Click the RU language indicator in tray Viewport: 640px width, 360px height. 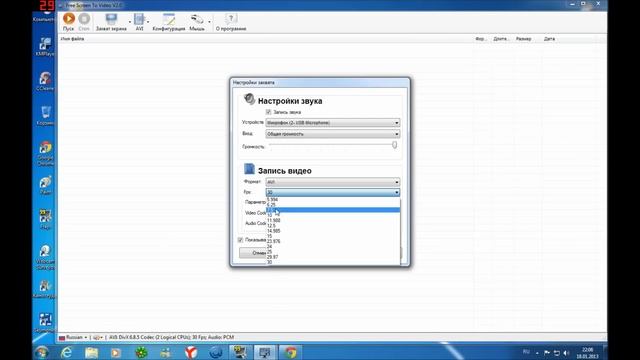[x=526, y=352]
